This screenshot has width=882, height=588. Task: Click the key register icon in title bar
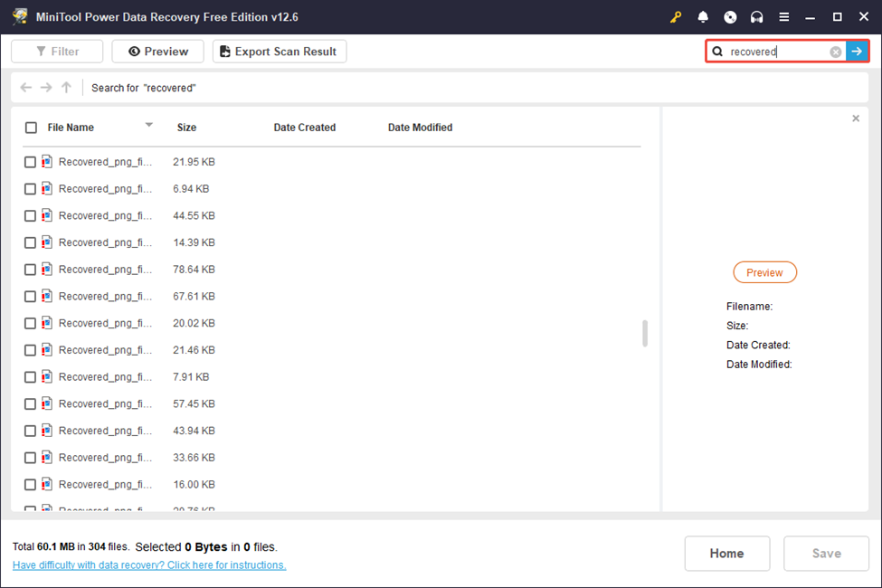point(676,17)
